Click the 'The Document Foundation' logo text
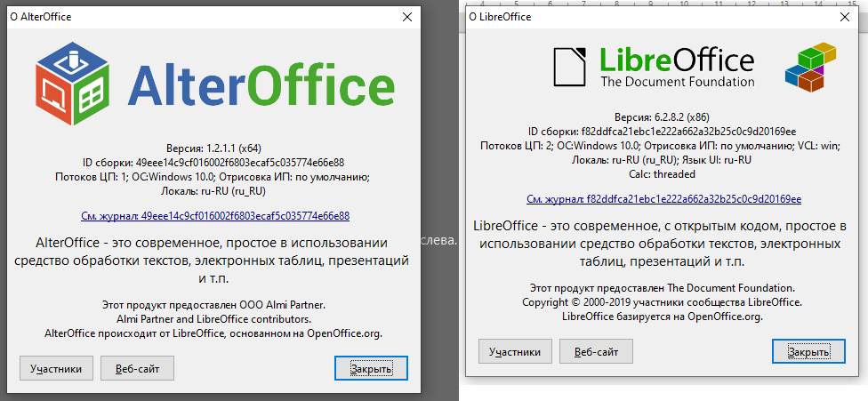868x401 pixels. (678, 82)
